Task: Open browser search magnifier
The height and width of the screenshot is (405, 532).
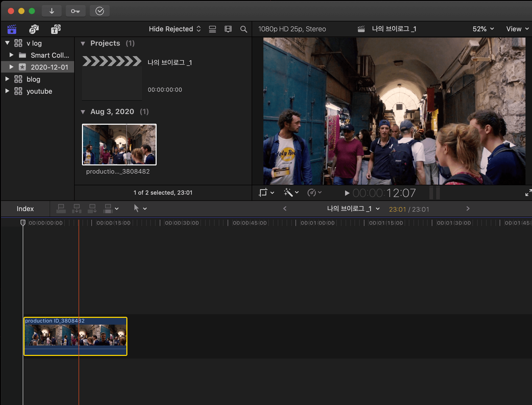Action: pos(243,29)
